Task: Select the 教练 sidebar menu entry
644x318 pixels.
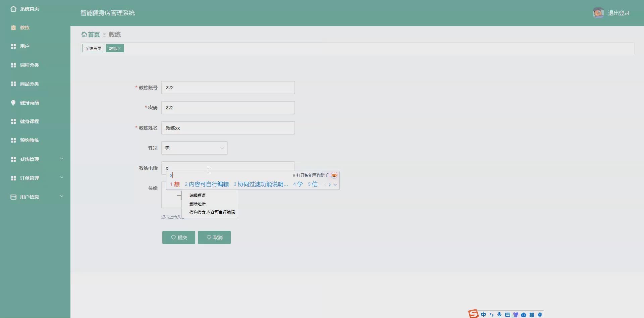Action: (24, 28)
